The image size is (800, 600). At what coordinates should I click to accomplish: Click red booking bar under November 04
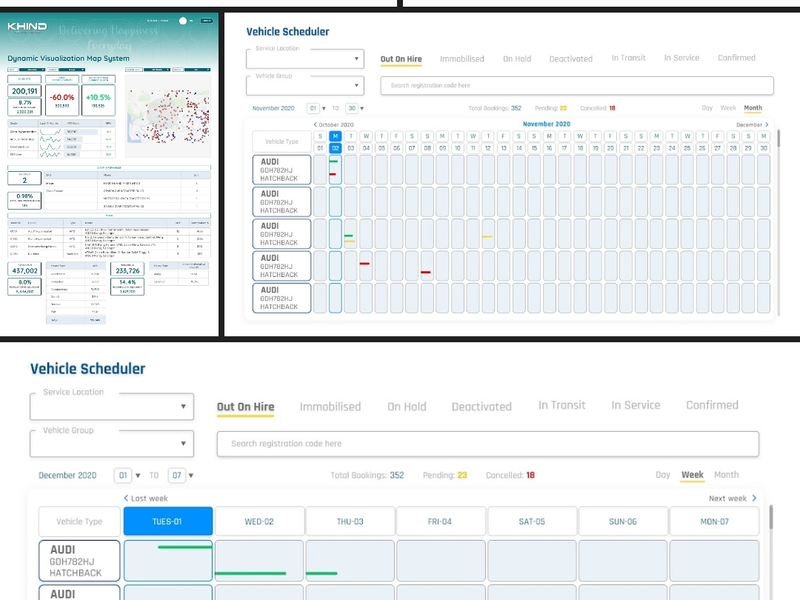(x=365, y=263)
